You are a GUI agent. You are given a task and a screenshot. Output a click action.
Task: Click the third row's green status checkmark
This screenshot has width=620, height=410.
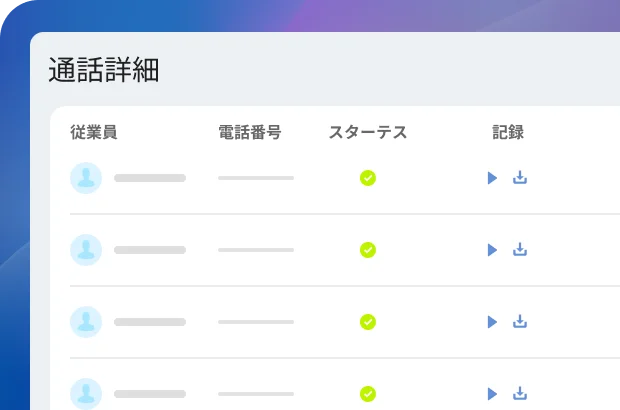coord(368,322)
